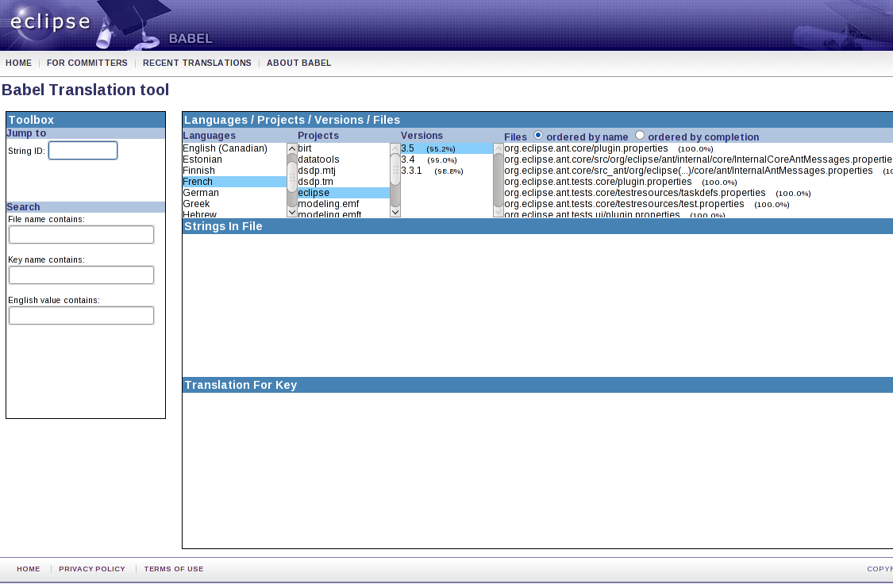The width and height of the screenshot is (893, 588).
Task: Click the Privacy Policy footer link
Action: click(x=92, y=569)
